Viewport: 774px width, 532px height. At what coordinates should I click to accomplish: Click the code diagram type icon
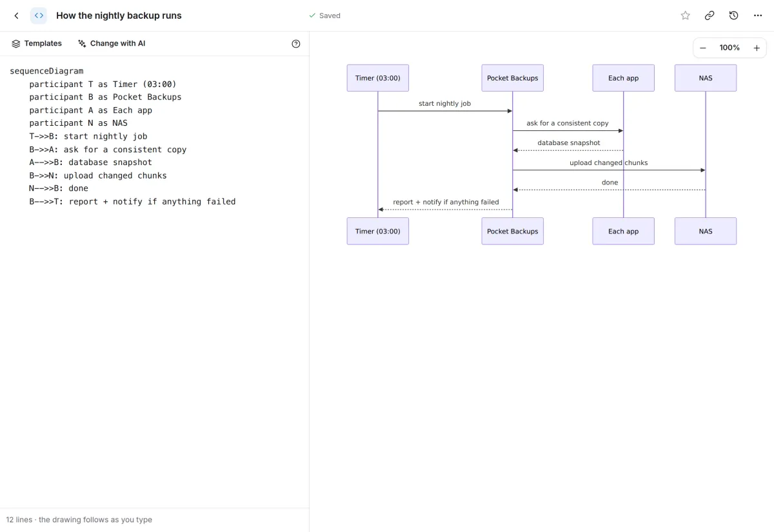coord(39,15)
